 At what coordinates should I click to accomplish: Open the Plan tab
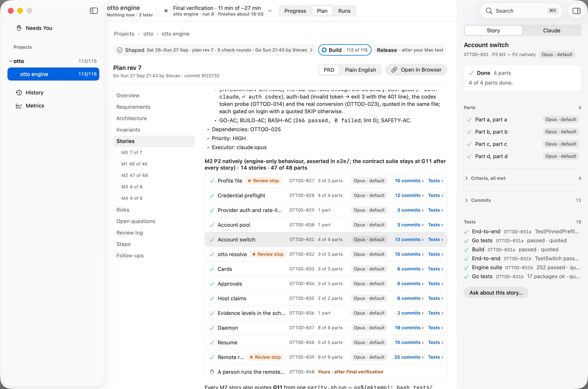point(322,11)
